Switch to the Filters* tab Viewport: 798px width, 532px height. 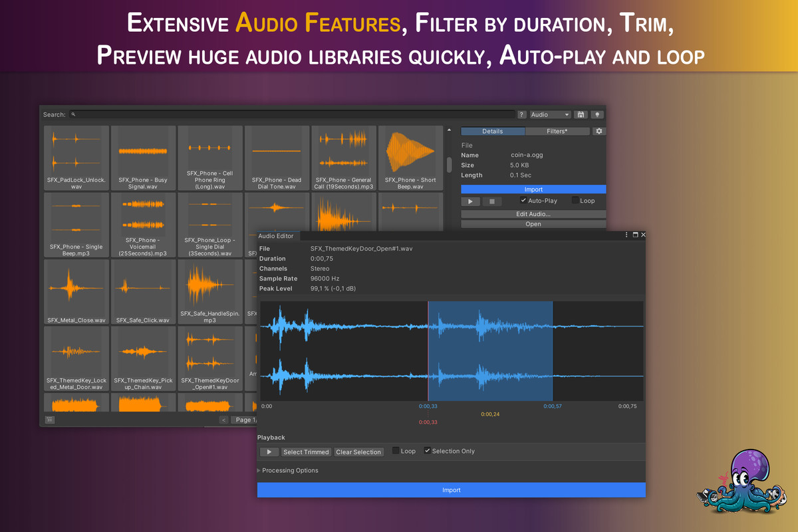point(557,132)
